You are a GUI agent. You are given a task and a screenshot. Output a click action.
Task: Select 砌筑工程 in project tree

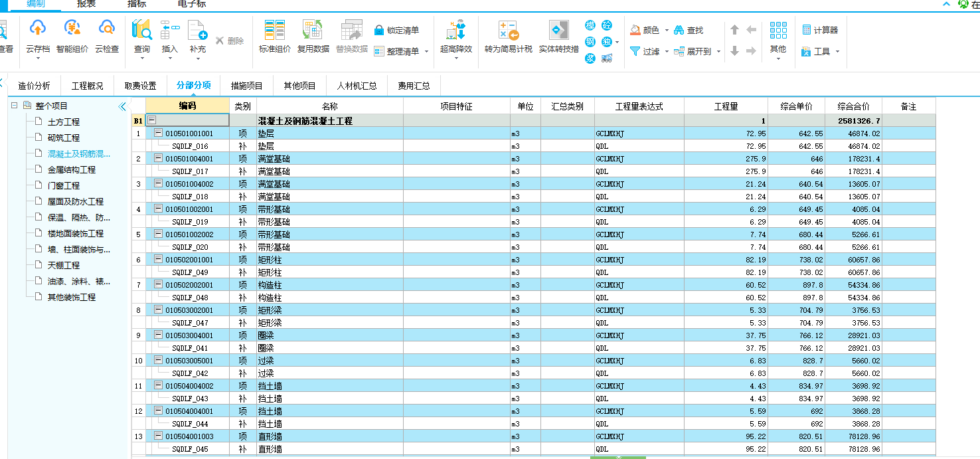click(64, 138)
